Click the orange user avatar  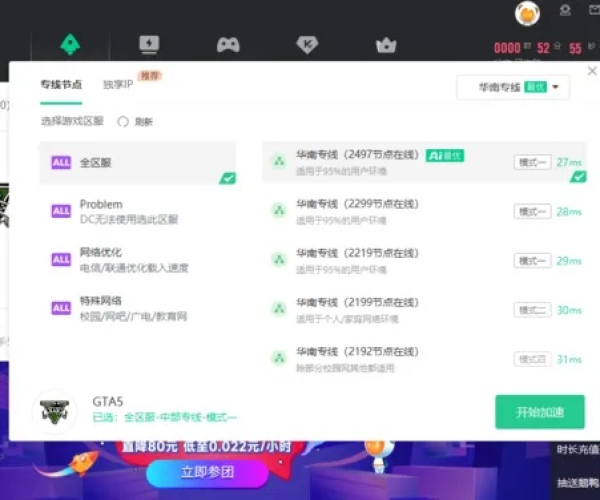coord(527,13)
